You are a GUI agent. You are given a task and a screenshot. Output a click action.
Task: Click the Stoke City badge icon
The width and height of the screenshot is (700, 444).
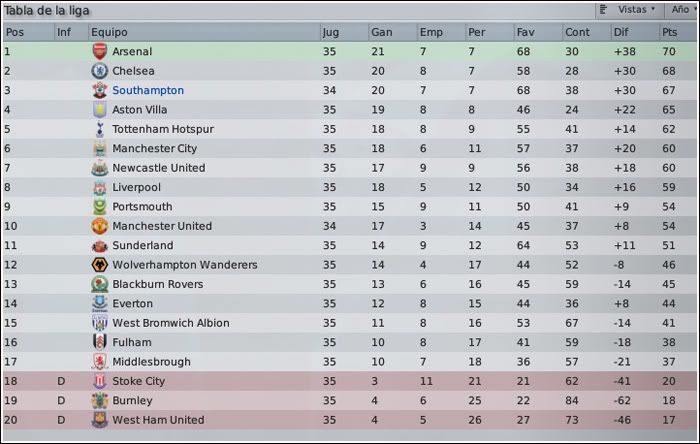[100, 381]
